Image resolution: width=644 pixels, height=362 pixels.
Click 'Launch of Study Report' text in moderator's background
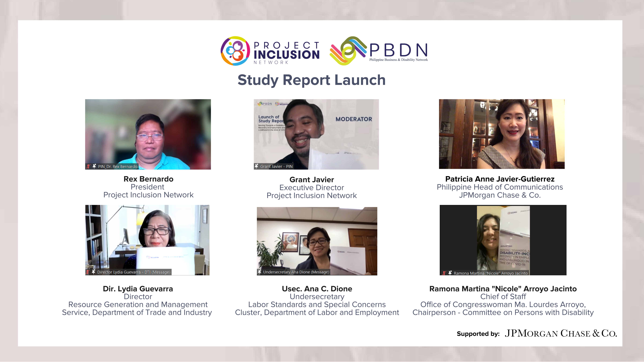271,119
